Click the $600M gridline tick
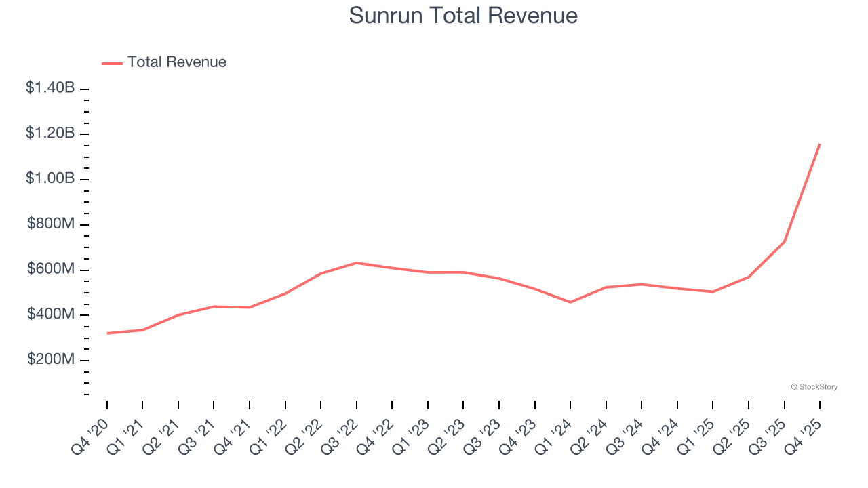The height and width of the screenshot is (488, 868). (84, 269)
